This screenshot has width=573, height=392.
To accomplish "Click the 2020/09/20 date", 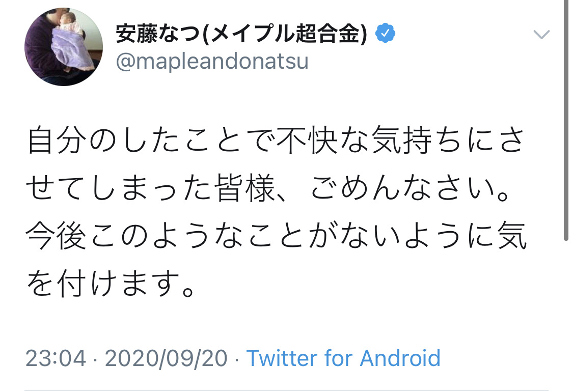I will click(166, 358).
